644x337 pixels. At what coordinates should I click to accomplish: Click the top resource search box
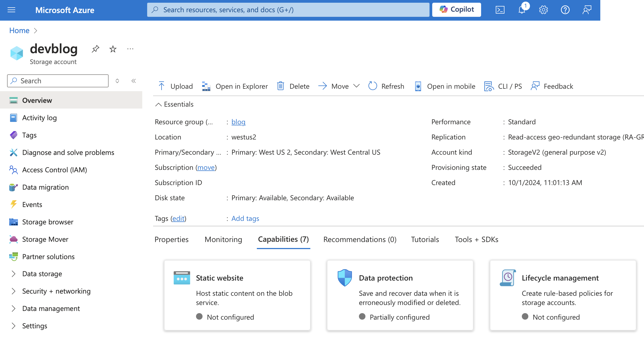[288, 10]
